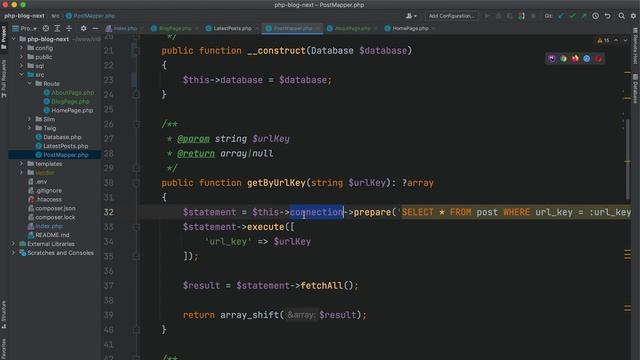Show Git history clock icon

596,16
